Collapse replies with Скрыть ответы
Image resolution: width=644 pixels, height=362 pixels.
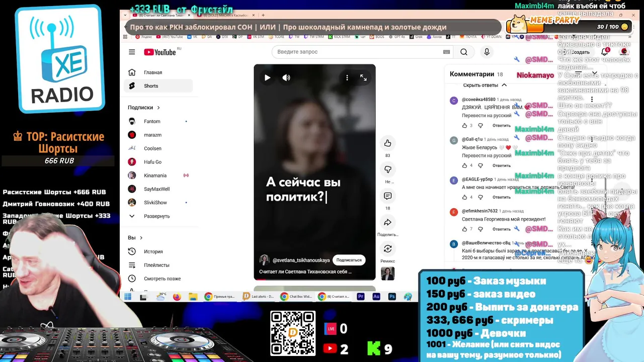coord(485,85)
